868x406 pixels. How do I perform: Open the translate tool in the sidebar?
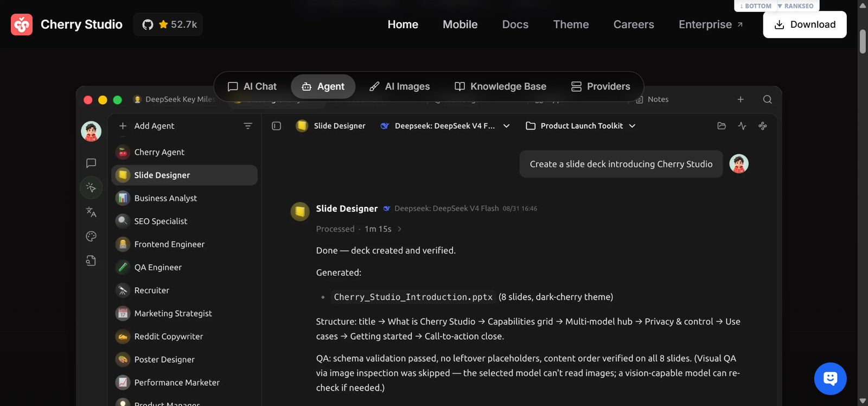91,212
